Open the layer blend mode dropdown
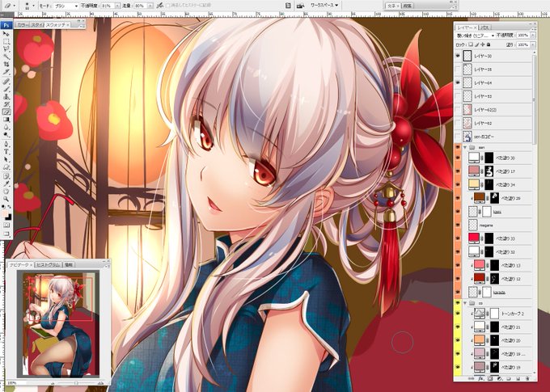The height and width of the screenshot is (392, 550). pos(476,36)
